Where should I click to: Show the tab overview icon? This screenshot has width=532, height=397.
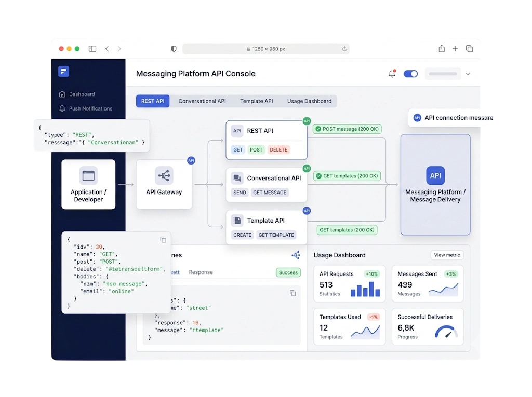coord(470,49)
